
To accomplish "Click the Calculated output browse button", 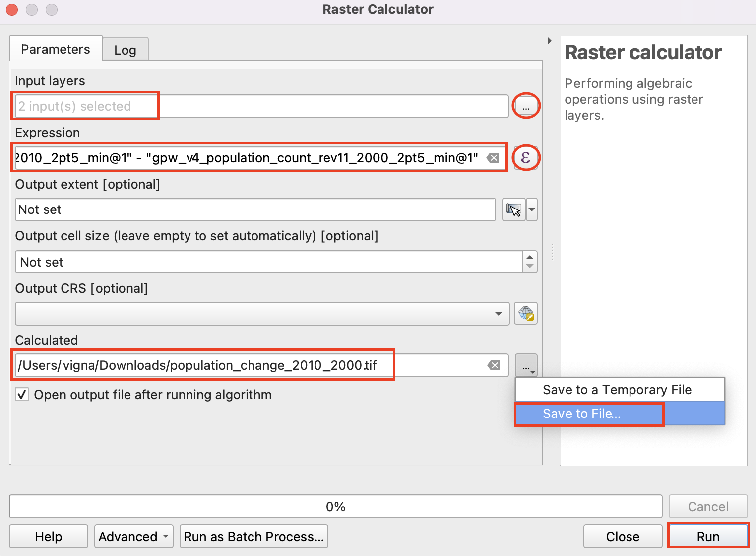I will [526, 366].
